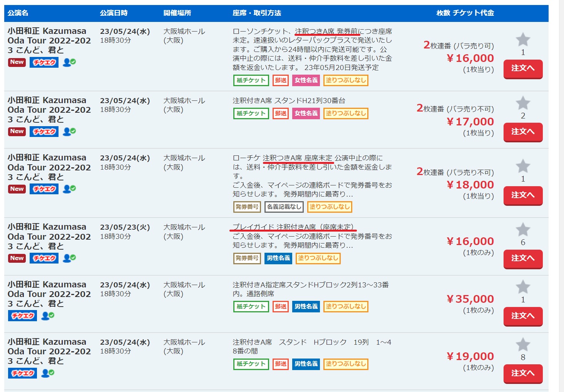Click 注文へ for ¥35,000 ticket
The width and height of the screenshot is (564, 392).
click(x=523, y=316)
